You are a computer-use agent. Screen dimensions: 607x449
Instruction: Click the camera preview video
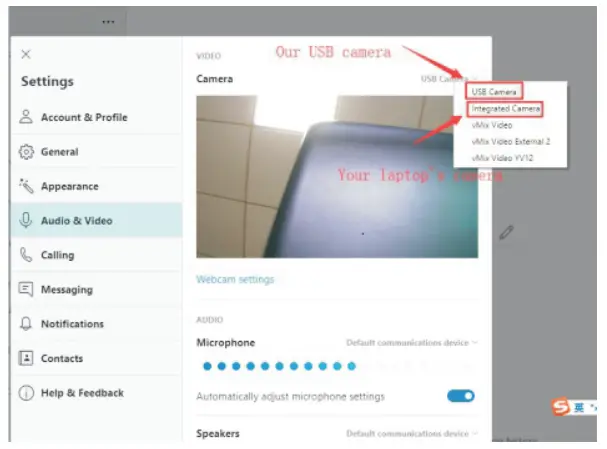337,177
